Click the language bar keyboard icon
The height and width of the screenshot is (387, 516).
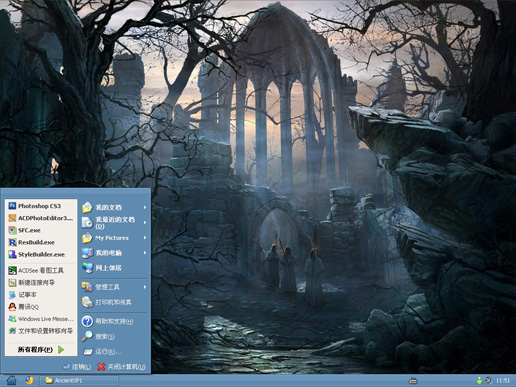(413, 381)
